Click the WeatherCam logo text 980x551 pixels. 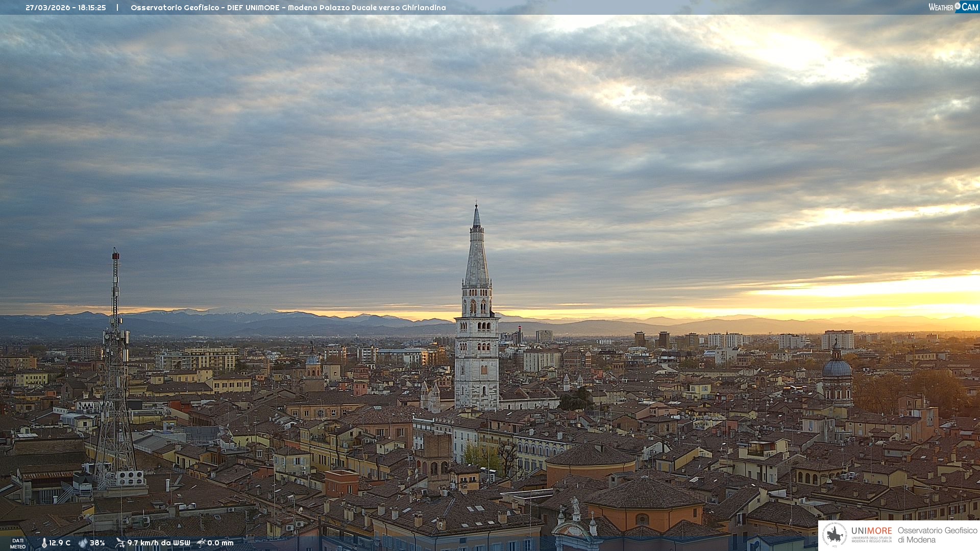click(x=952, y=7)
